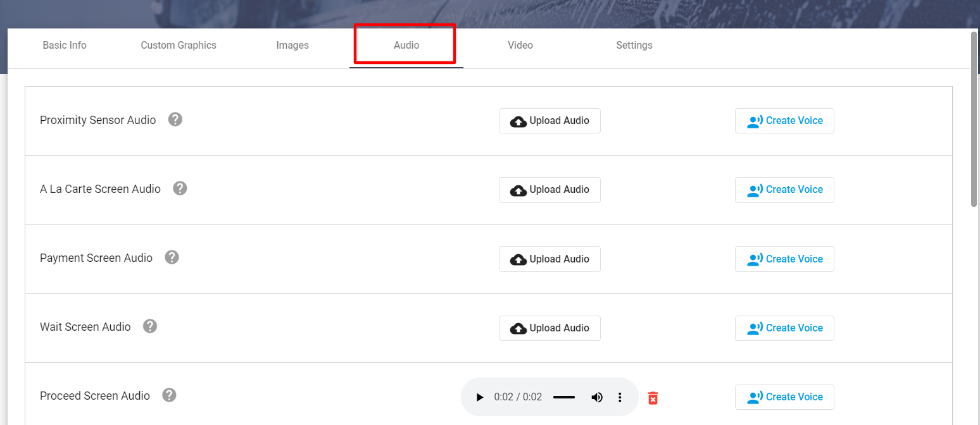The width and height of the screenshot is (980, 425).
Task: Delete the Proceed Screen audio with red trash icon
Action: pyautogui.click(x=653, y=398)
